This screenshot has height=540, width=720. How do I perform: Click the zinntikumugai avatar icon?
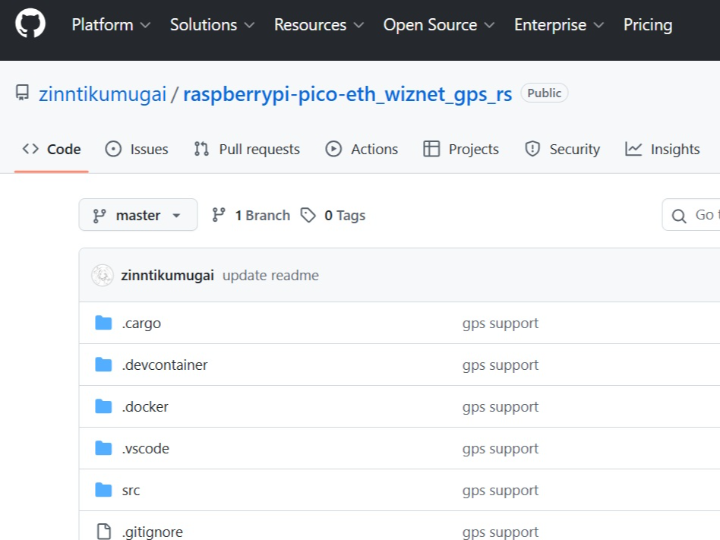coord(102,275)
